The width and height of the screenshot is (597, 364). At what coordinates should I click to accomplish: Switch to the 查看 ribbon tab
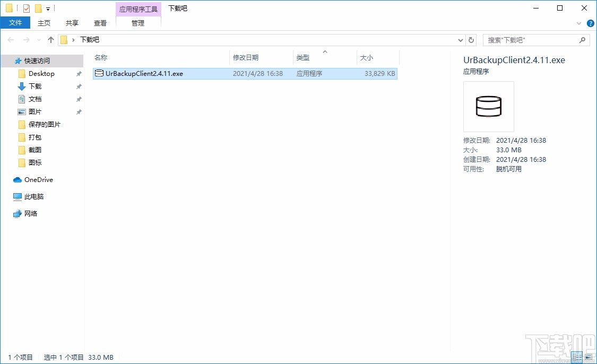(100, 23)
